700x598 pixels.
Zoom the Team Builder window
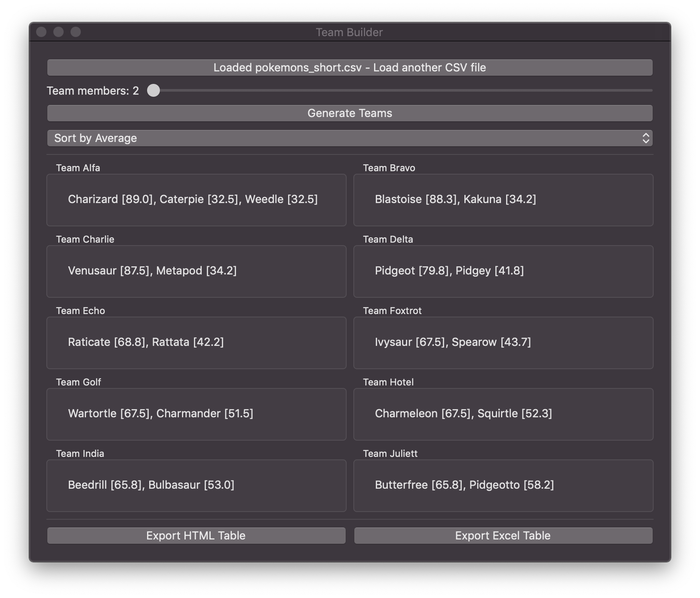coord(76,32)
